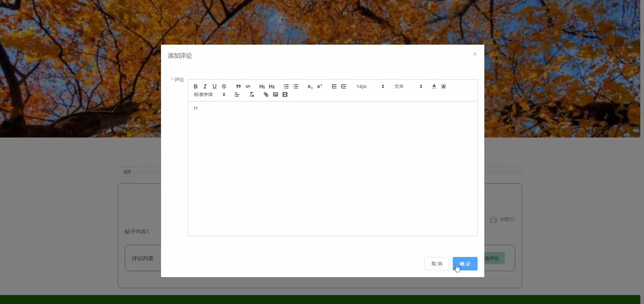Apply strikethrough formatting
Screen dimensions: 644x304
[224, 86]
